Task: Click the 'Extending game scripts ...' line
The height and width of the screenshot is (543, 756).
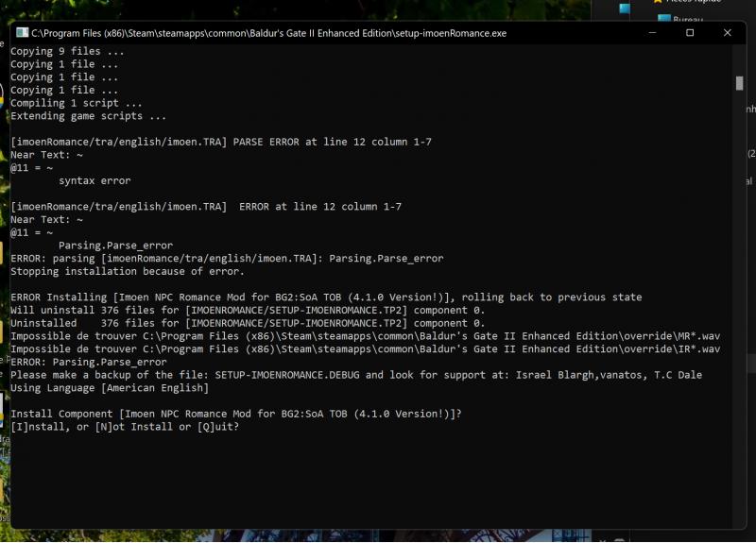Action: (88, 116)
